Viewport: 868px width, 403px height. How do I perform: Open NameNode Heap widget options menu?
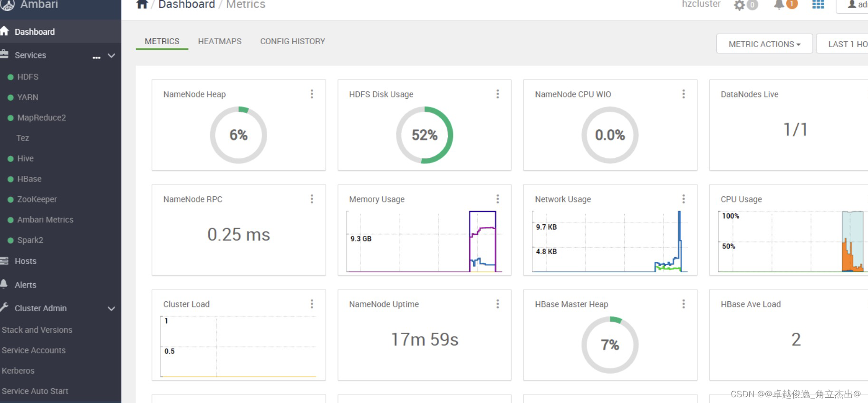(312, 94)
